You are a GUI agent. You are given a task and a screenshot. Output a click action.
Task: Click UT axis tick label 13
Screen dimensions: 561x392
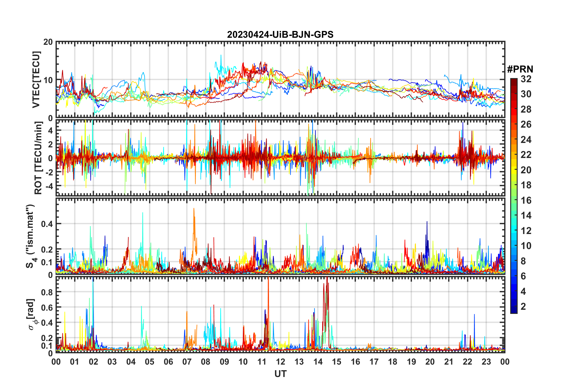click(x=299, y=362)
